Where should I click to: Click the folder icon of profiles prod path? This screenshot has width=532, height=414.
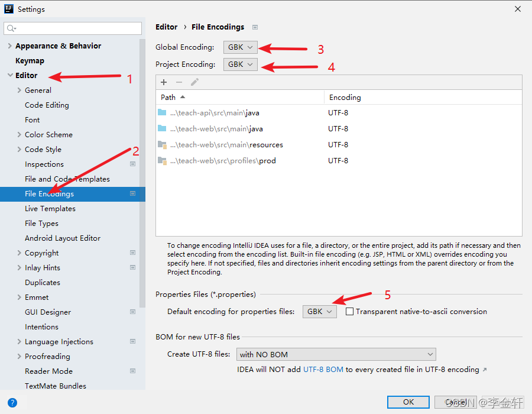coord(162,160)
